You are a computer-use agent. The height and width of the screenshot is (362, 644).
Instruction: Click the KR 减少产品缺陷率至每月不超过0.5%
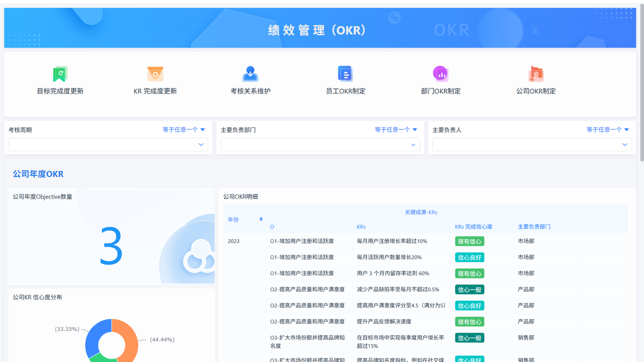(398, 290)
